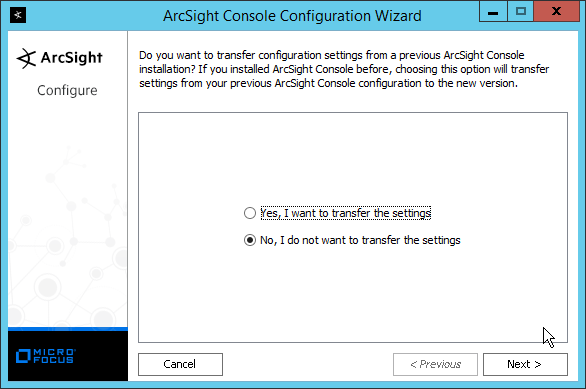Select the No transfer radio button
The width and height of the screenshot is (586, 389).
pyautogui.click(x=250, y=240)
